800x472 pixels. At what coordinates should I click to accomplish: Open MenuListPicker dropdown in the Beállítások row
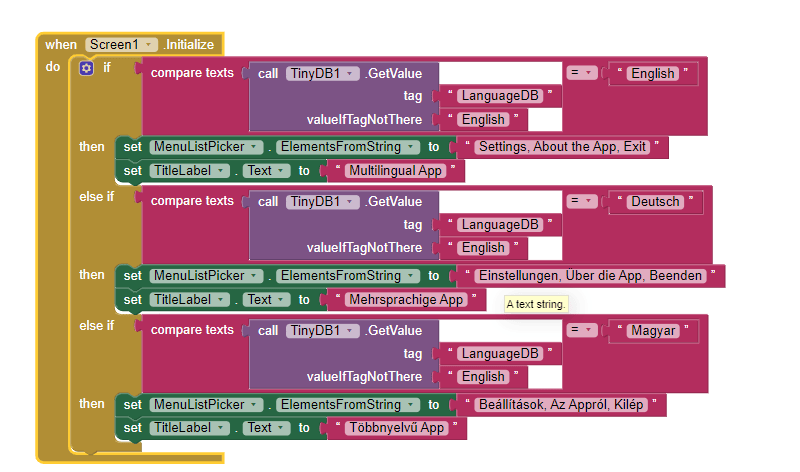click(206, 405)
